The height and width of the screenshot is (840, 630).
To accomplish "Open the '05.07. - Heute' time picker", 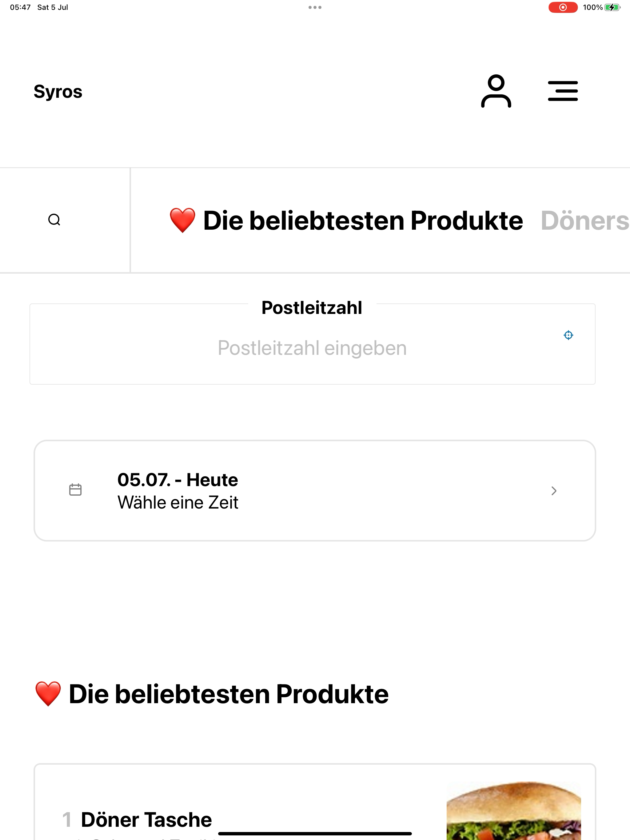I will pyautogui.click(x=315, y=491).
